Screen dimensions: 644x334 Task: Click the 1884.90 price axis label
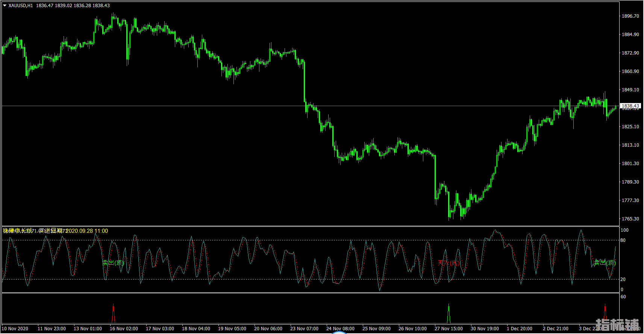pyautogui.click(x=630, y=35)
